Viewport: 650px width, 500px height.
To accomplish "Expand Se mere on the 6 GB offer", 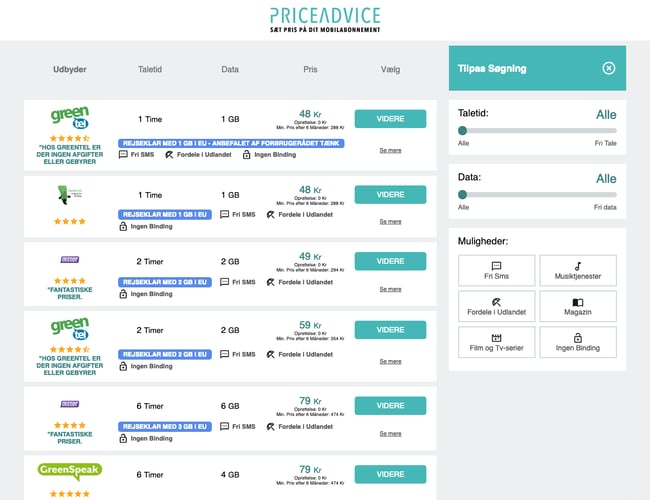I will click(390, 433).
